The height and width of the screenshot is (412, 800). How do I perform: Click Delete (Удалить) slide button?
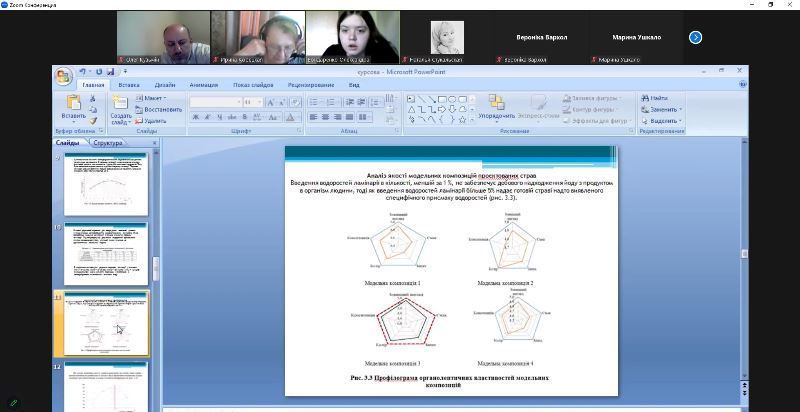point(154,120)
